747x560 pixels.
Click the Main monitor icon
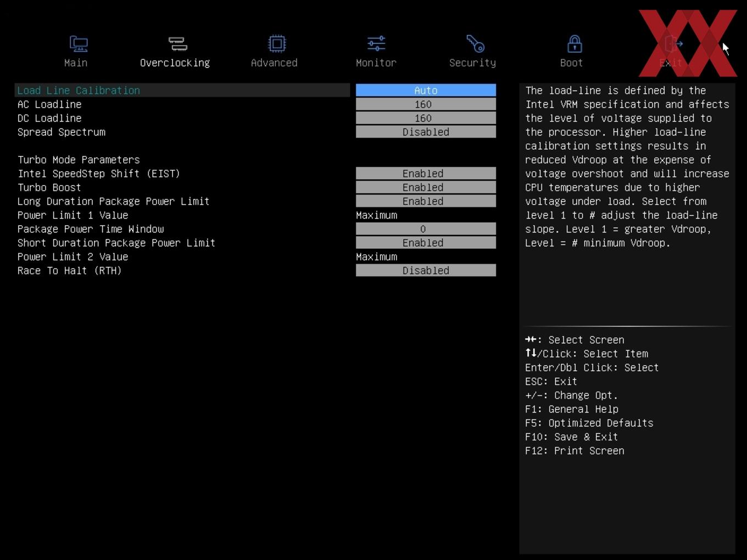79,43
